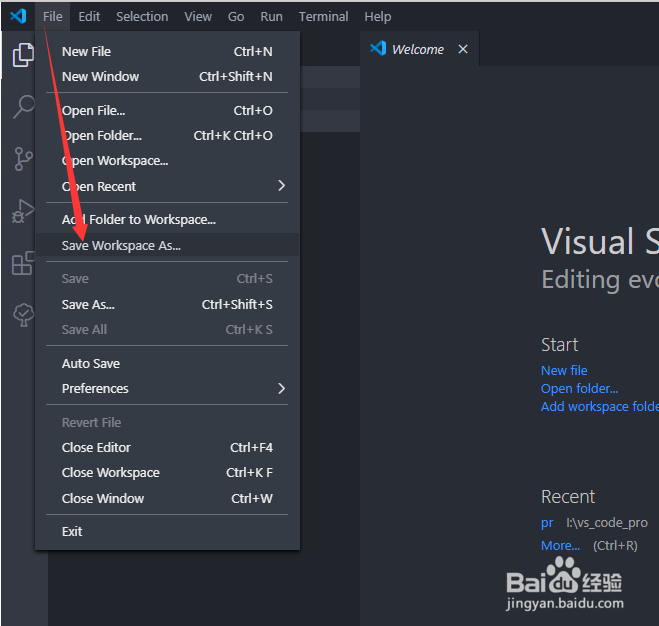Open the Selection menu
659x626 pixels.
coord(142,16)
